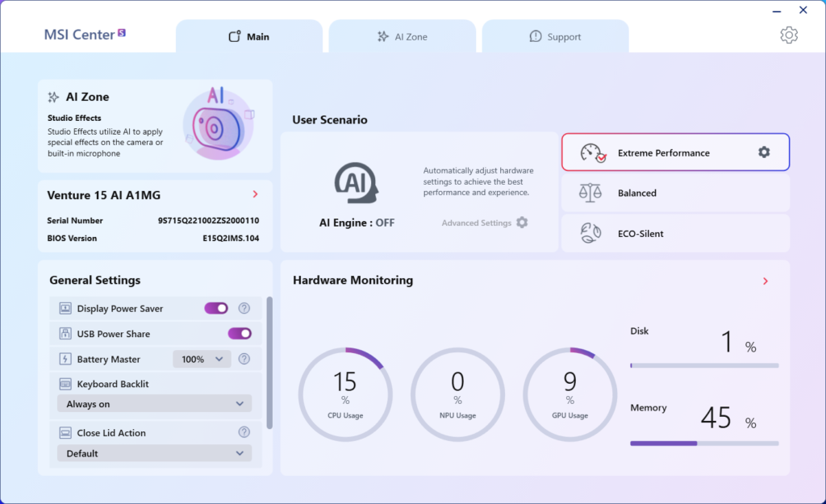Open the Battery Master 100% dropdown
The width and height of the screenshot is (826, 504).
tap(202, 359)
